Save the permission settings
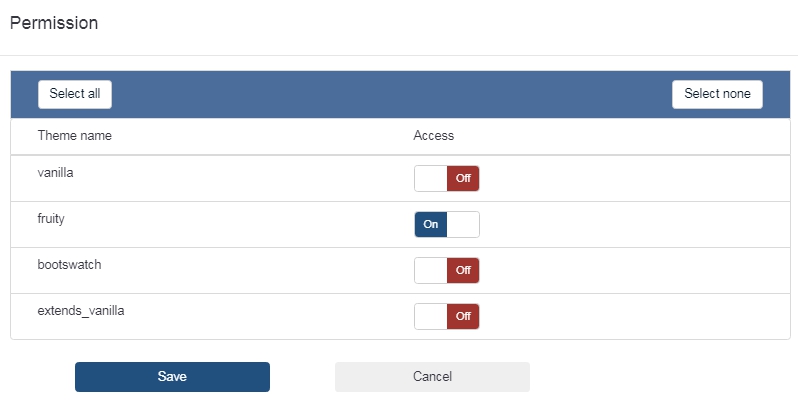Image resolution: width=798 pixels, height=401 pixels. (172, 377)
